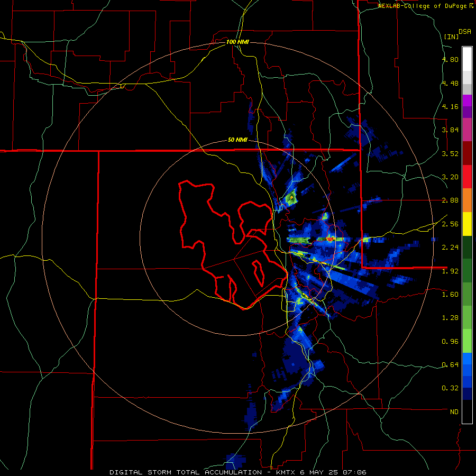Click the 1.28 legend value

450,318
